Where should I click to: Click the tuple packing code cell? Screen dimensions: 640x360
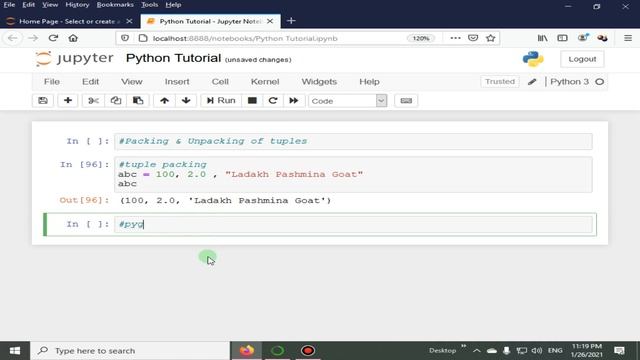click(x=353, y=174)
